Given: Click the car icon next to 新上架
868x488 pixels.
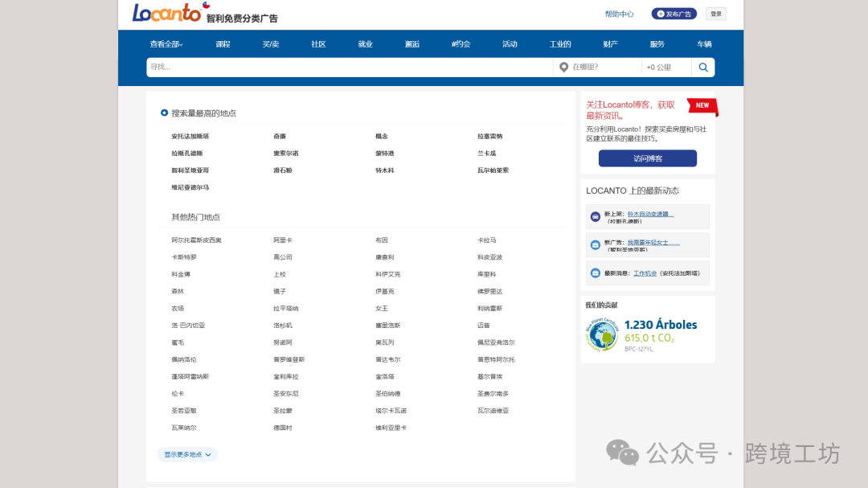Looking at the screenshot, I should (596, 215).
